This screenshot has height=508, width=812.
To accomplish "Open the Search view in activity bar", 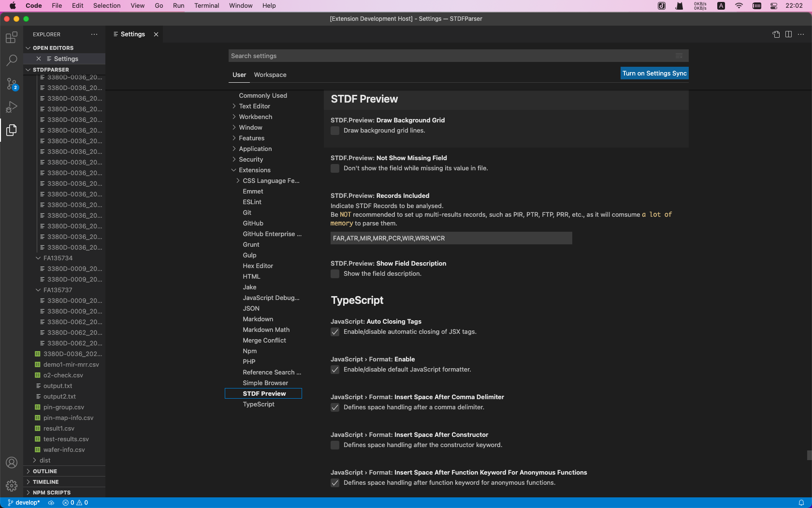I will pyautogui.click(x=12, y=60).
